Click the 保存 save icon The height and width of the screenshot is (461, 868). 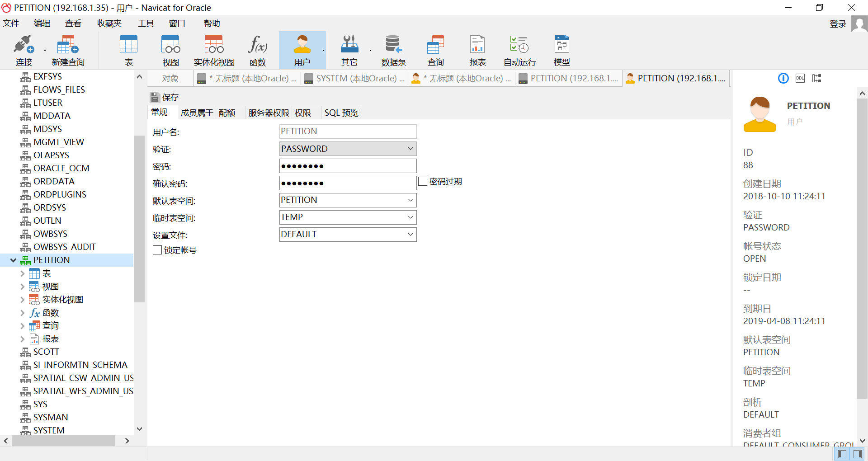point(155,97)
